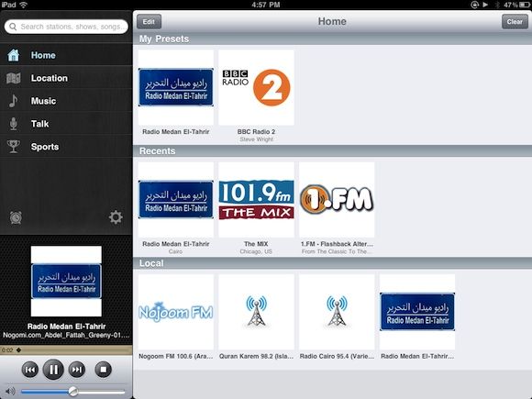Select 101.9fm The MIX in Recents

click(x=256, y=208)
